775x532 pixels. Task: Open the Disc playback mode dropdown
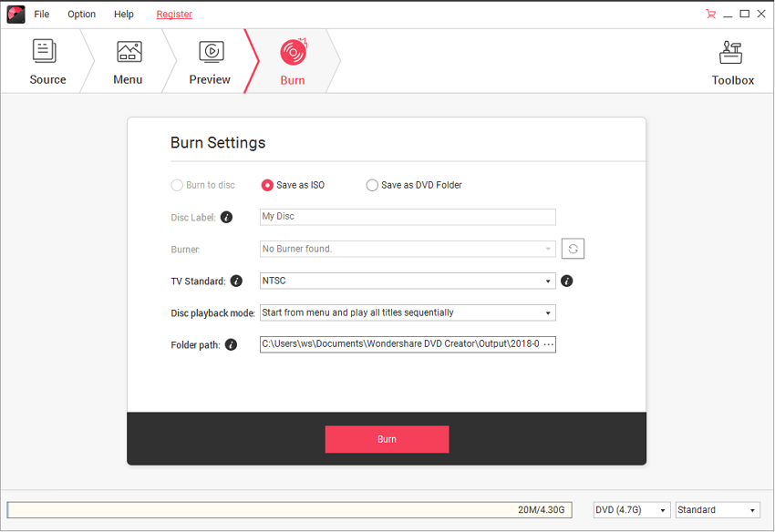pyautogui.click(x=408, y=312)
